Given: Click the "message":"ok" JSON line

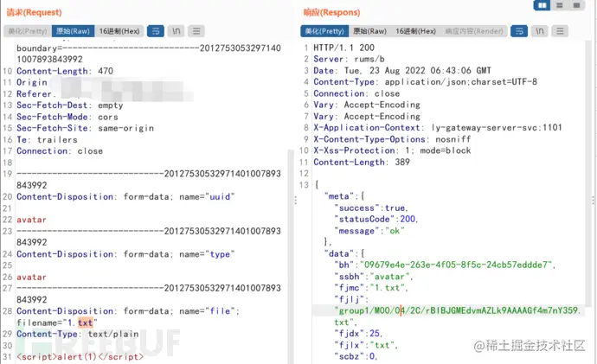Looking at the screenshot, I should [x=369, y=231].
